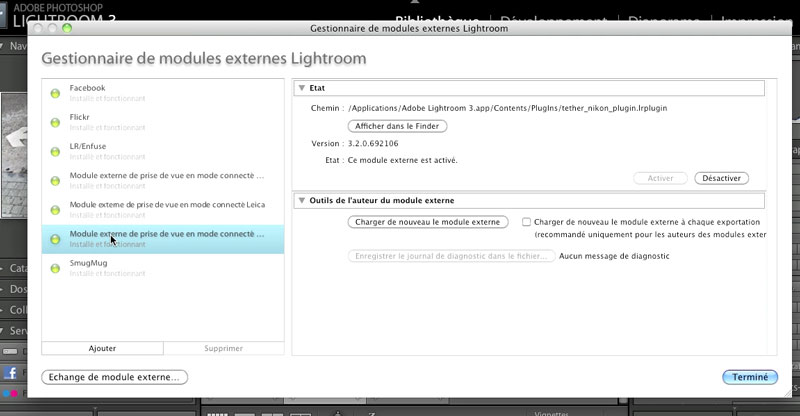Click the Facebook icon in the Lightroom sidebar

click(x=10, y=373)
